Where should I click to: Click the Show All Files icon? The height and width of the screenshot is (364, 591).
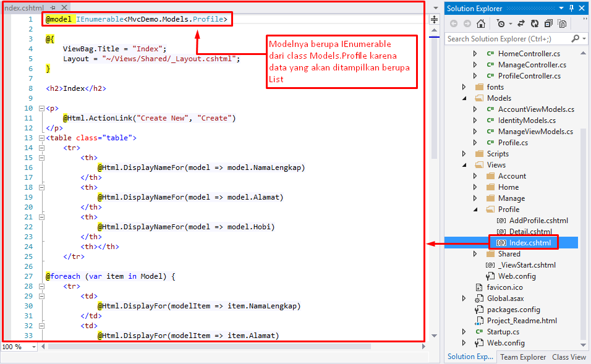(x=563, y=23)
